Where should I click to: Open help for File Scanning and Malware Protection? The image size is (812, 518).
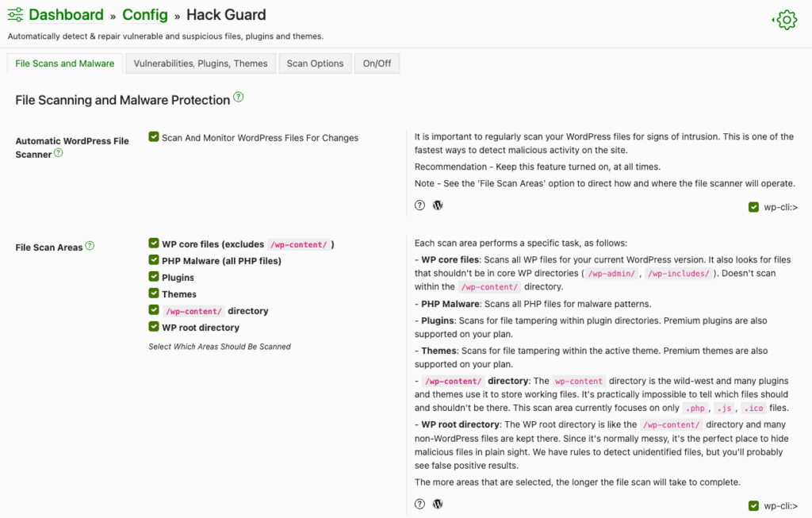pos(237,98)
